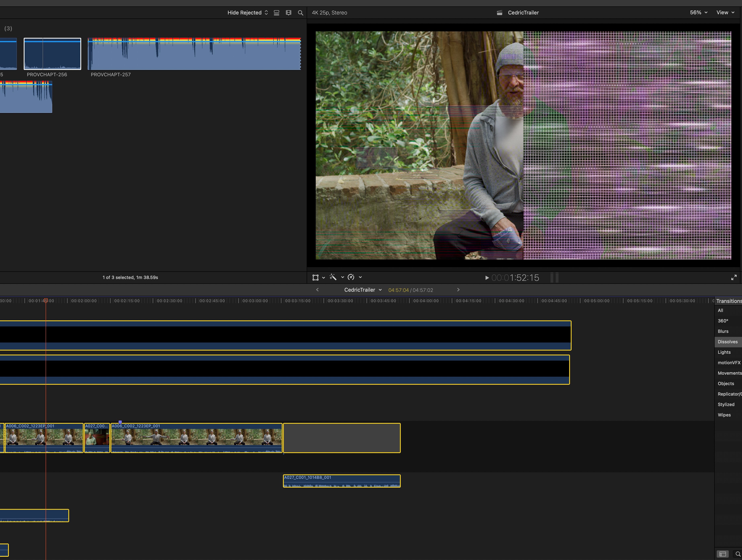Toggle filmstrip and list view icon
Screen dimensions: 742x560
276,13
